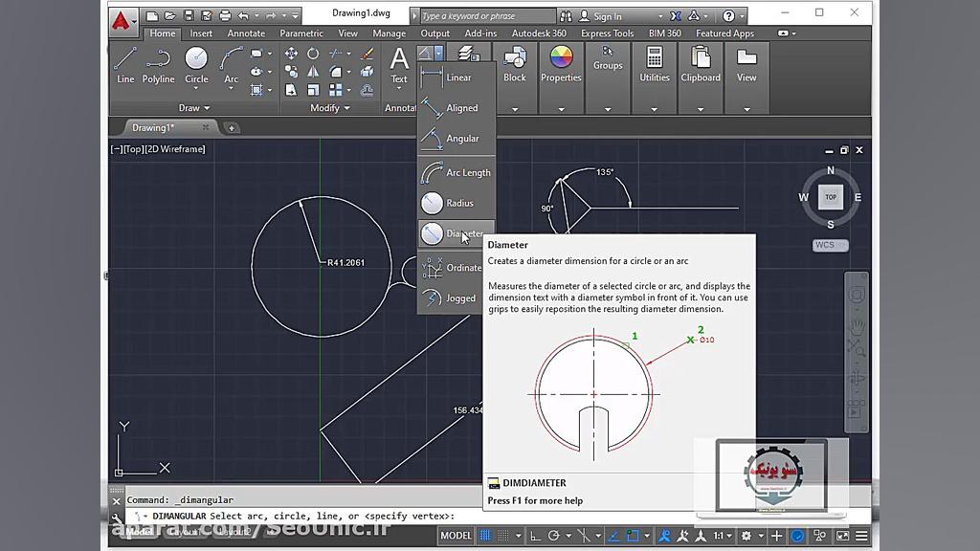Open Autodesk Exchange Apps X icon
Screen dimensions: 980x551
point(676,16)
